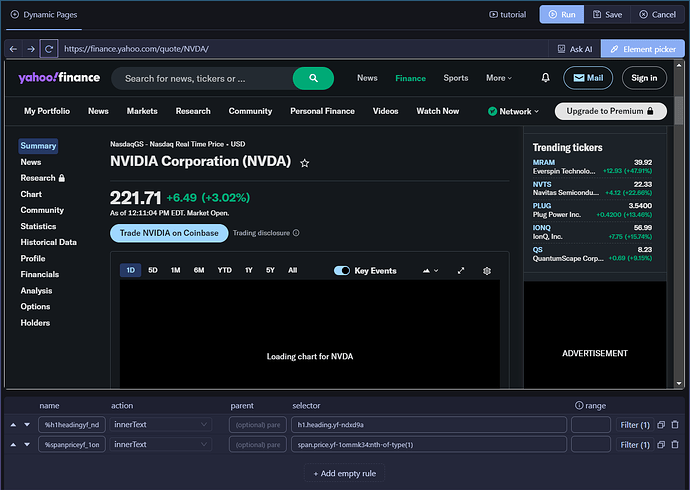Select Holders in the left sidebar
This screenshot has width=690, height=490.
point(35,323)
